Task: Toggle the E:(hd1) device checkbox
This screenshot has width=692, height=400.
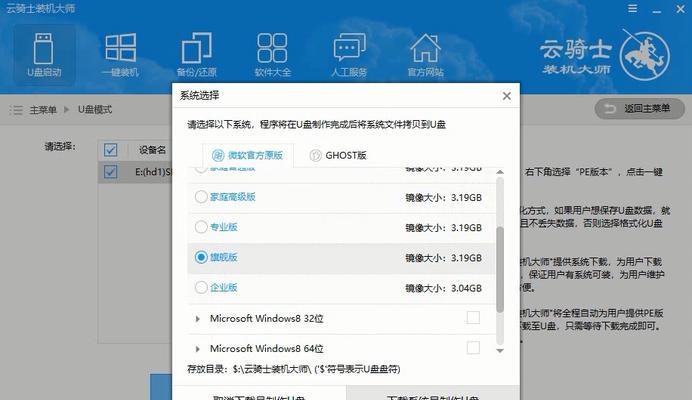Action: [111, 172]
